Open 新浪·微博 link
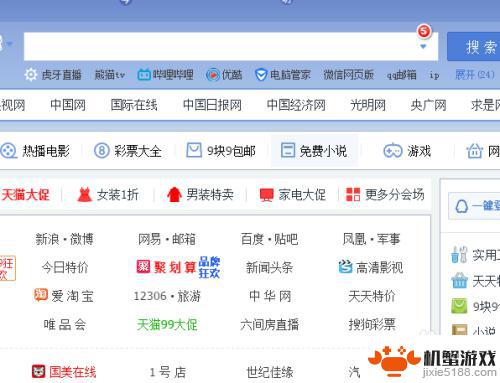 [x=65, y=239]
